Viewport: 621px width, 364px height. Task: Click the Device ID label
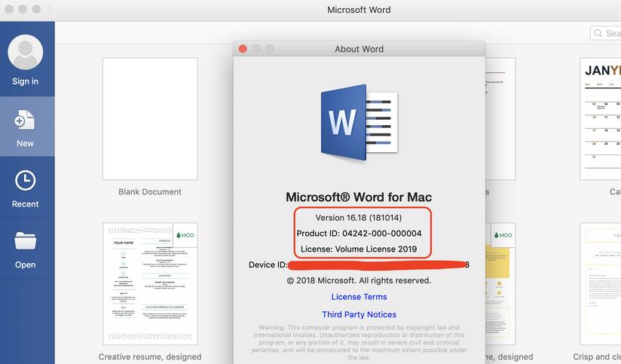tap(268, 265)
